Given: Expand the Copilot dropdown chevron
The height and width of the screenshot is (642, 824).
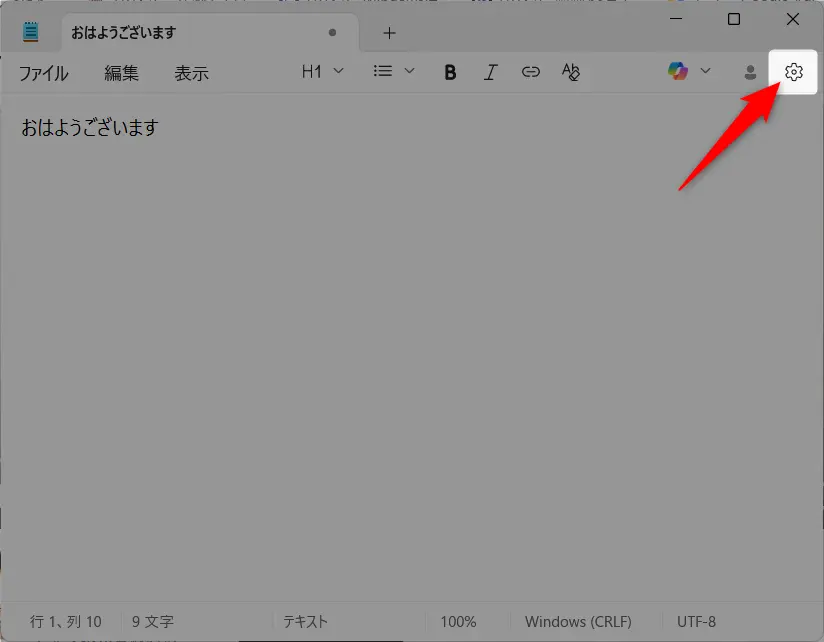Looking at the screenshot, I should click(705, 70).
